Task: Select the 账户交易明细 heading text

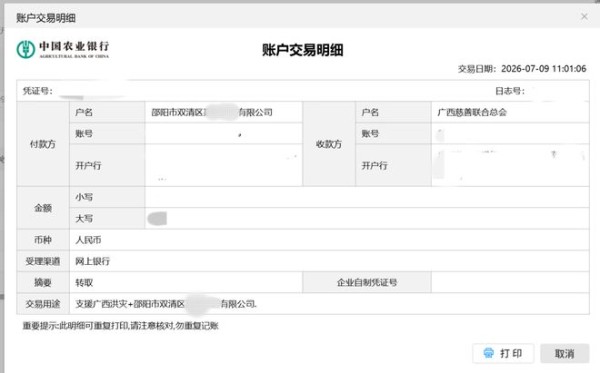Action: pyautogui.click(x=302, y=50)
